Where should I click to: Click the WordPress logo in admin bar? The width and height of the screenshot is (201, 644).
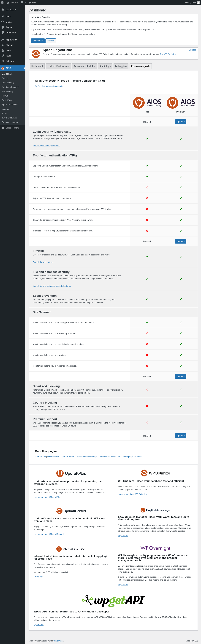pyautogui.click(x=3, y=3)
